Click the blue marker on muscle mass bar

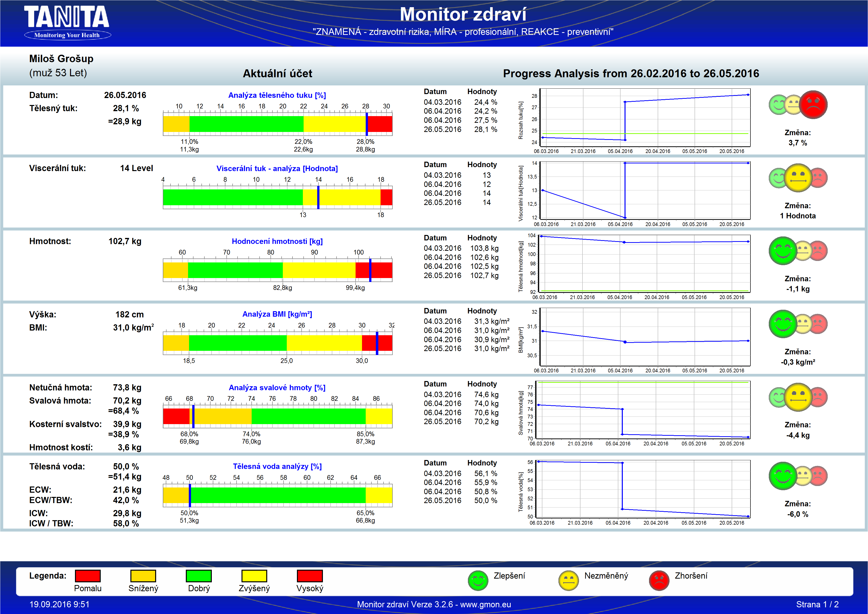point(193,416)
